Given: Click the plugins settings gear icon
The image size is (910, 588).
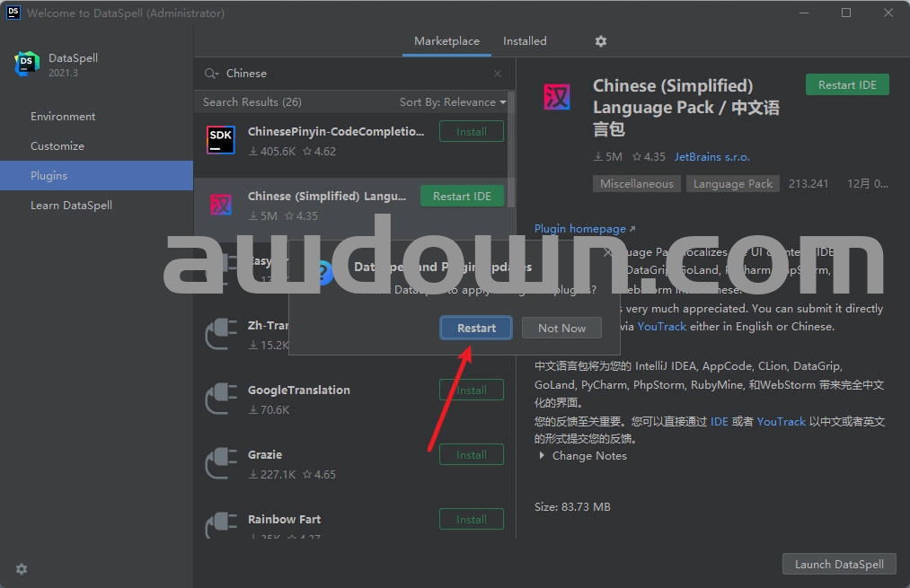Looking at the screenshot, I should tap(601, 41).
